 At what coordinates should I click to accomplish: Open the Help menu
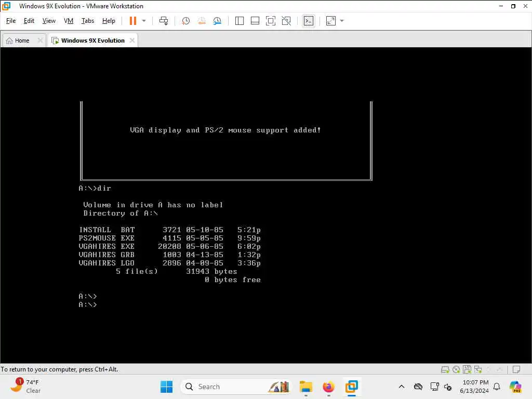pos(109,21)
